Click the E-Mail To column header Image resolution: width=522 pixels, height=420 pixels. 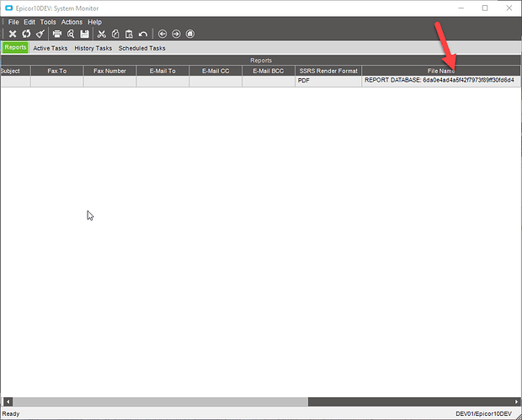point(162,71)
